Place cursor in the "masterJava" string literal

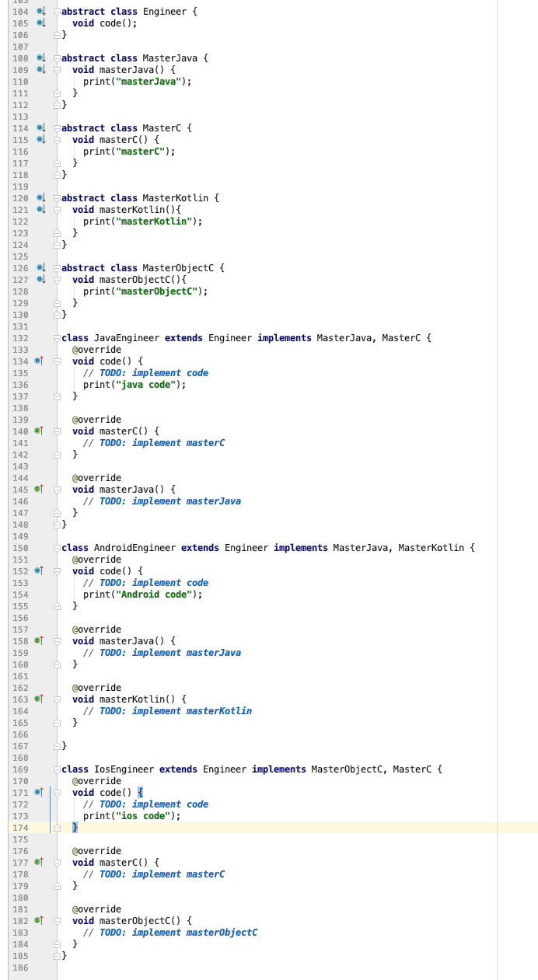(149, 82)
